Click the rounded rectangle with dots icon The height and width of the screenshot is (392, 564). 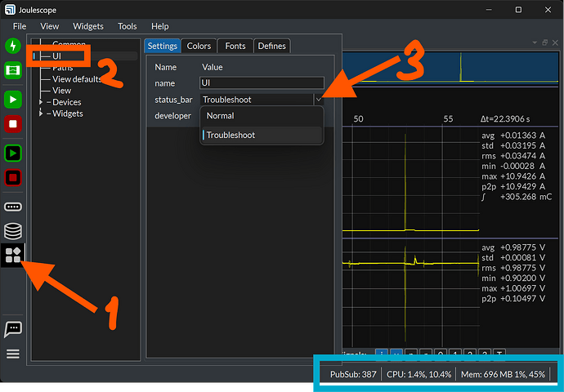point(13,207)
